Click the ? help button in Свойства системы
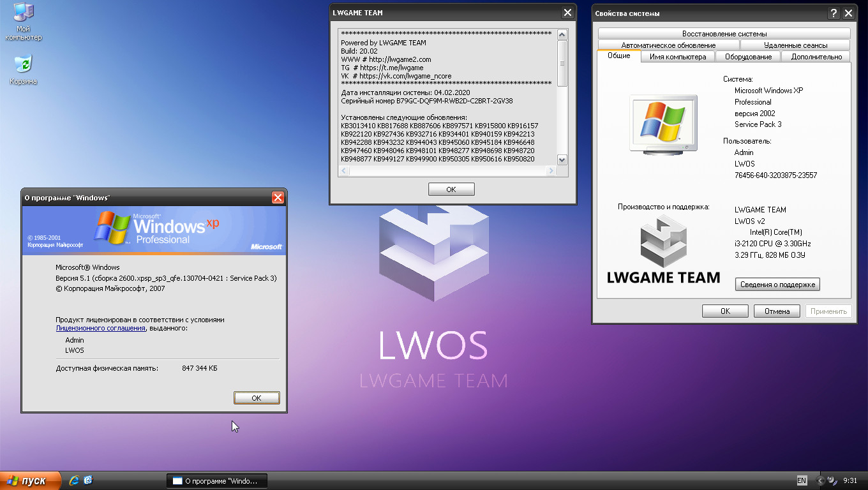 [x=834, y=13]
